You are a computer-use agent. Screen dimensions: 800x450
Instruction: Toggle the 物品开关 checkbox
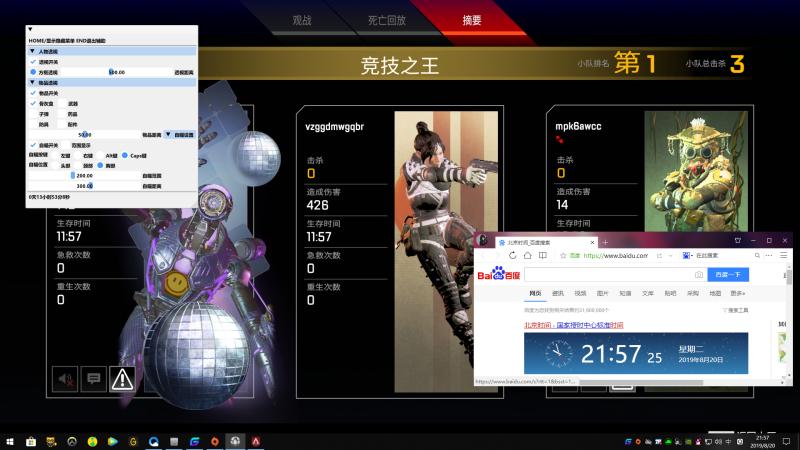pos(33,93)
